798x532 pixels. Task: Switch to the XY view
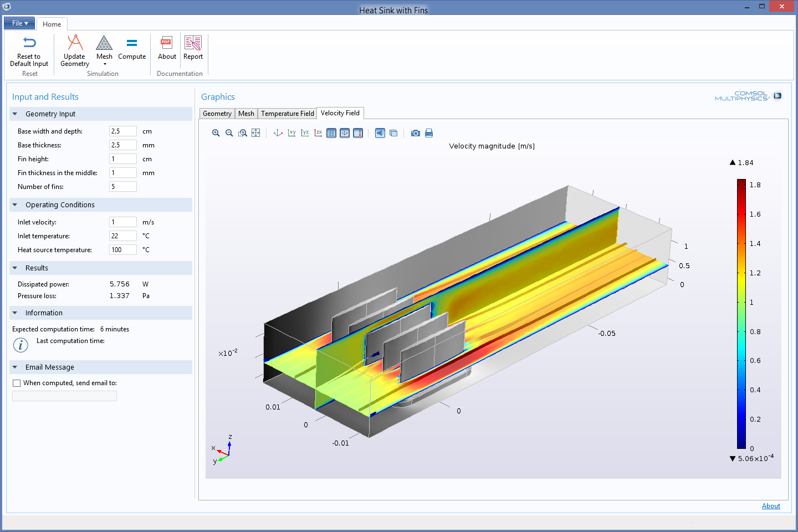[x=291, y=133]
